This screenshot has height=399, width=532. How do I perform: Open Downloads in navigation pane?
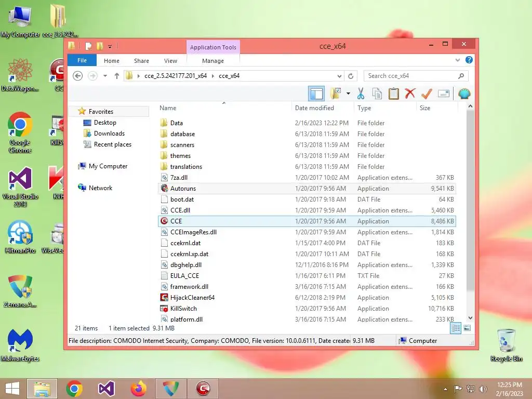tap(109, 134)
